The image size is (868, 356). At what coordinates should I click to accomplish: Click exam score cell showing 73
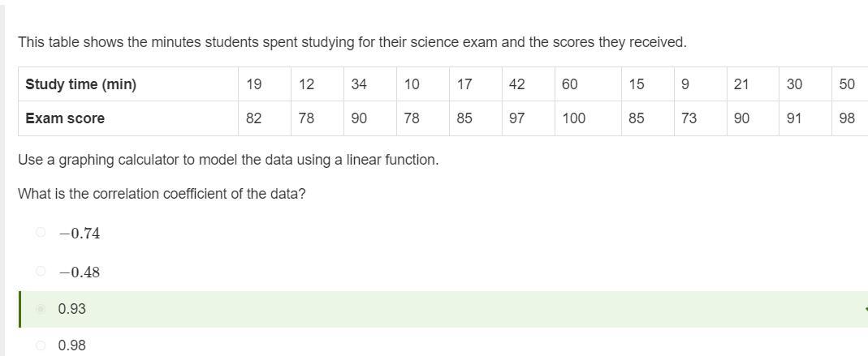pos(700,118)
